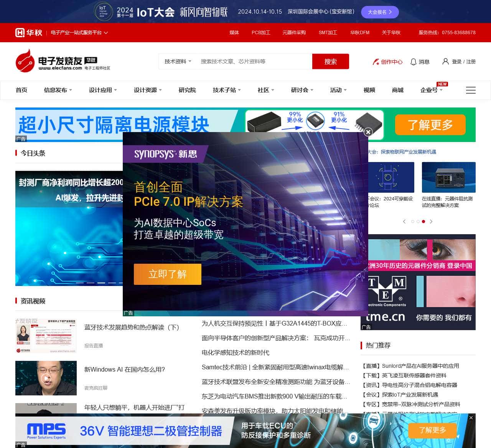Open 【下载】英飞凌互联传感器套件资料

pos(404,375)
